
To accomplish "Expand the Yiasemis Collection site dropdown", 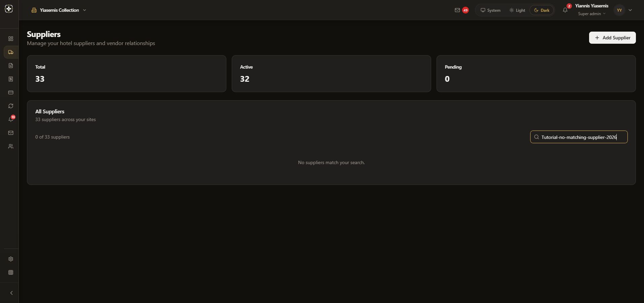I will pyautogui.click(x=59, y=10).
